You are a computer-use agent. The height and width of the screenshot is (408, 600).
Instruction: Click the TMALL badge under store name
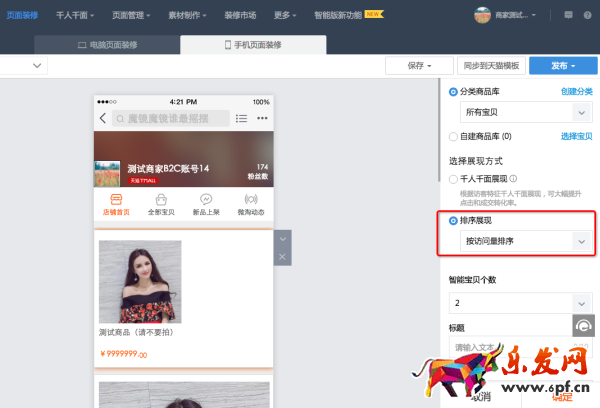click(143, 181)
